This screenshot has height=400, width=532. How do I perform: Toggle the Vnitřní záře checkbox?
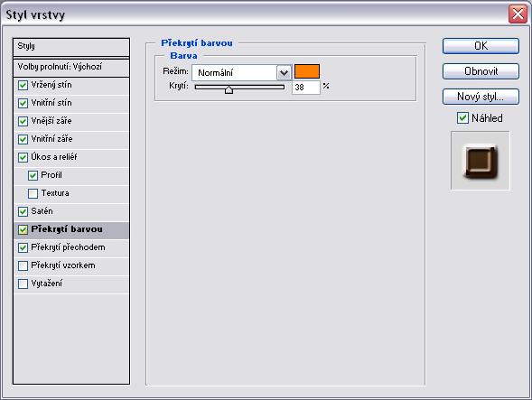click(x=23, y=139)
